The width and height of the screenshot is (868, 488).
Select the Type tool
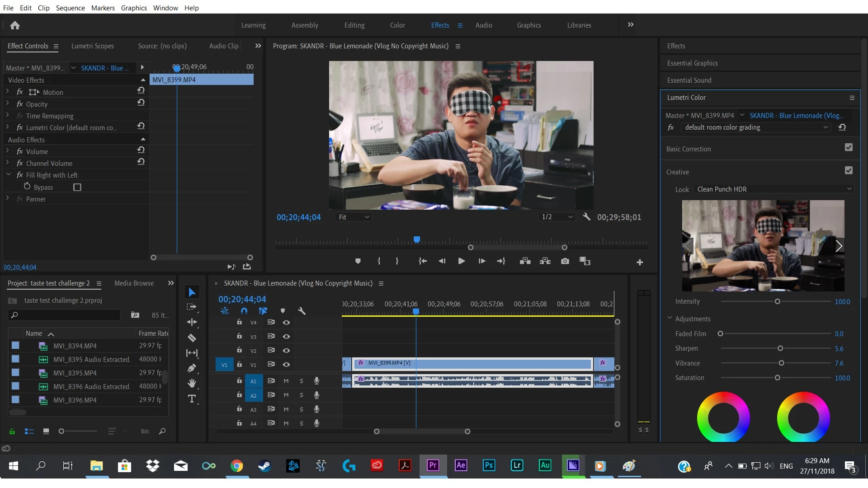tap(192, 399)
